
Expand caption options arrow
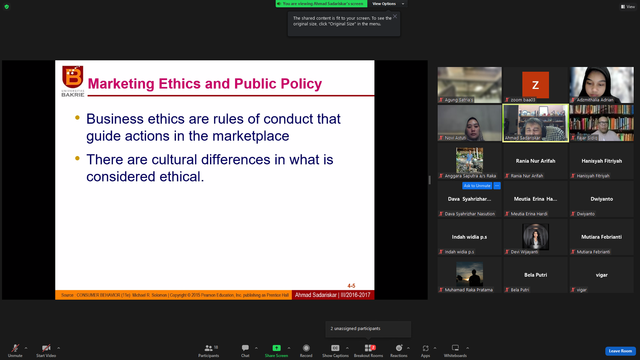[x=347, y=348]
